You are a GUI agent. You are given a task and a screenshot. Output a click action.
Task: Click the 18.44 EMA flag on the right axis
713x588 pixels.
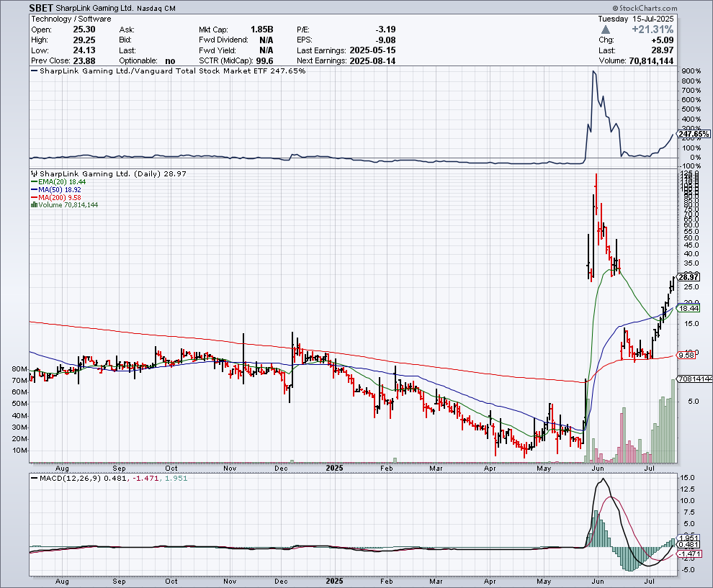689,309
